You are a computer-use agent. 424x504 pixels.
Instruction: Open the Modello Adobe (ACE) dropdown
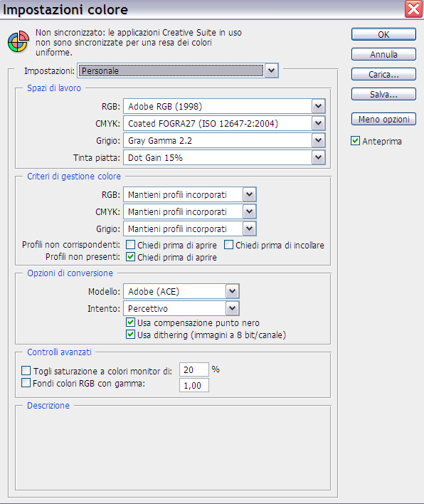click(x=181, y=291)
